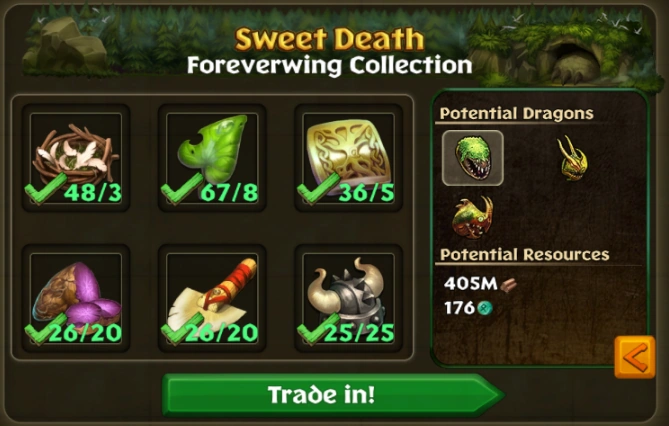Select the red-handled axe item
The image size is (669, 426).
pos(212,298)
